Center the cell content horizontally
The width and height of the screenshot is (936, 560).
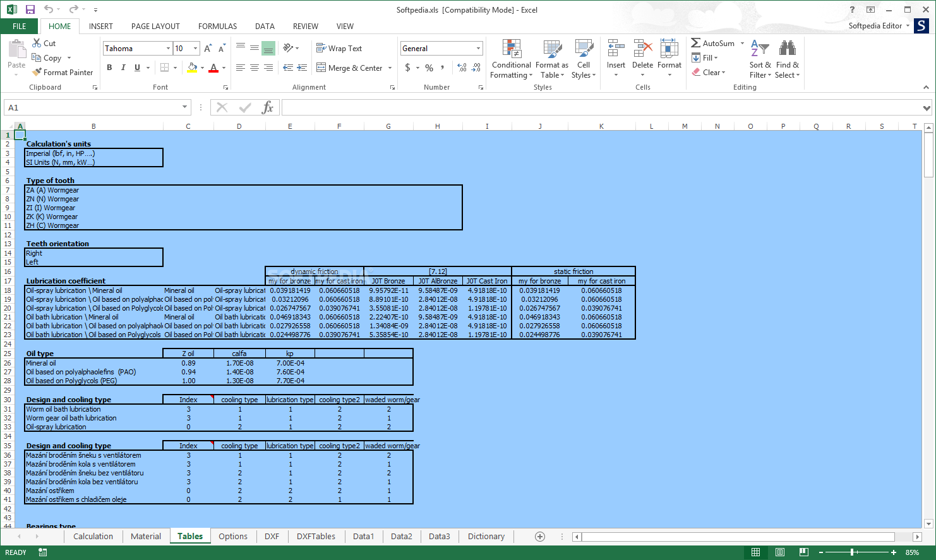(254, 67)
